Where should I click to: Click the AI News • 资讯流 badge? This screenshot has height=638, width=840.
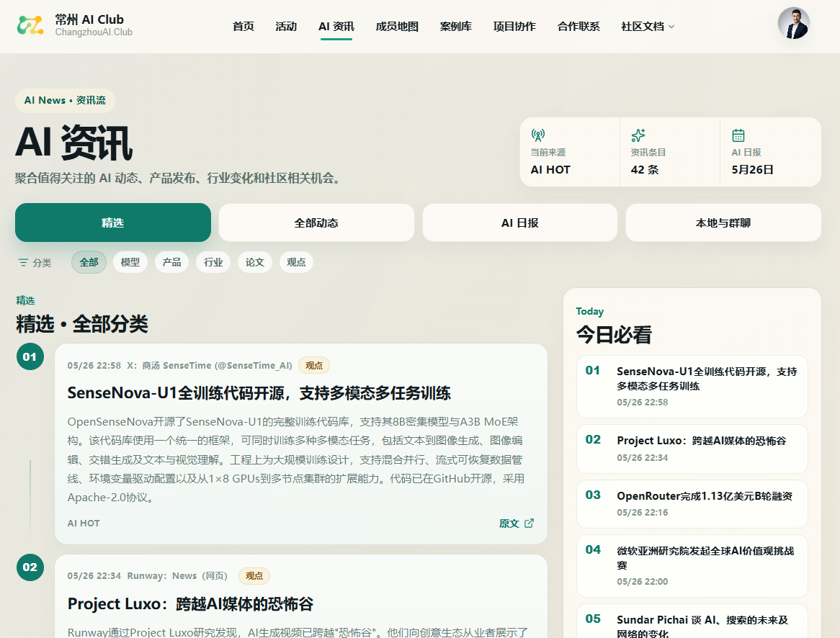coord(65,100)
